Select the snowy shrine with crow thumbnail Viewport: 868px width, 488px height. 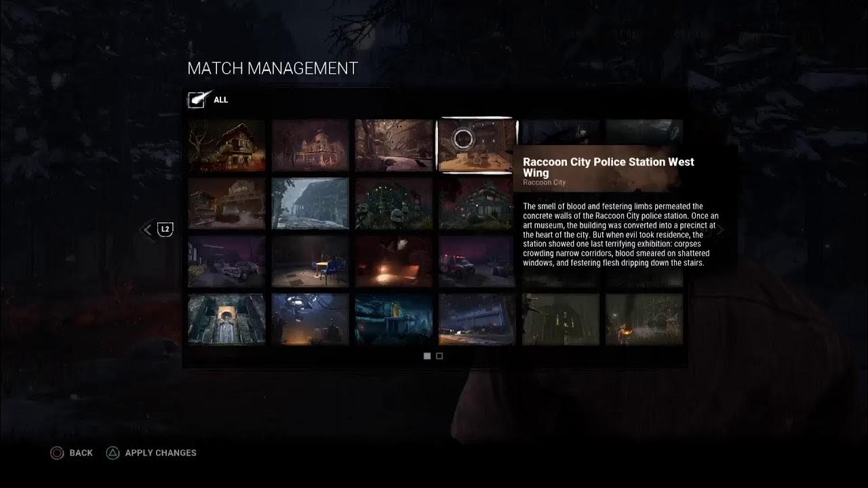tap(394, 145)
